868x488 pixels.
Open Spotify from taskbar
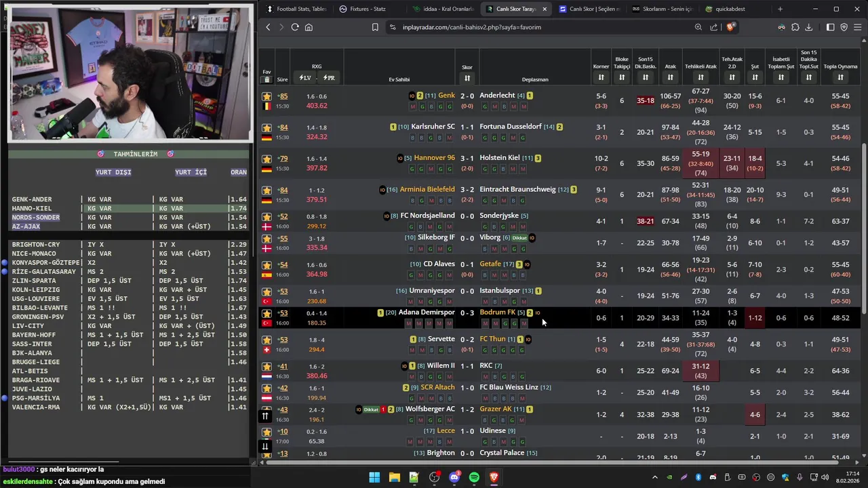coord(474,477)
